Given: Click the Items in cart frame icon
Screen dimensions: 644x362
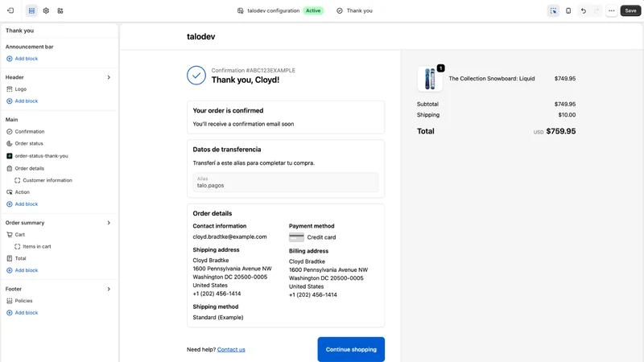Looking at the screenshot, I should point(17,247).
